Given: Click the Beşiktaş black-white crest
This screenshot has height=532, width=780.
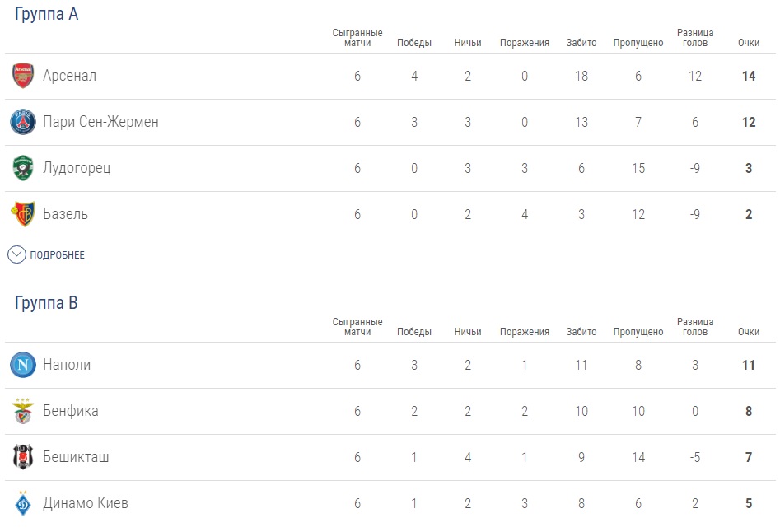Looking at the screenshot, I should click(x=23, y=457).
